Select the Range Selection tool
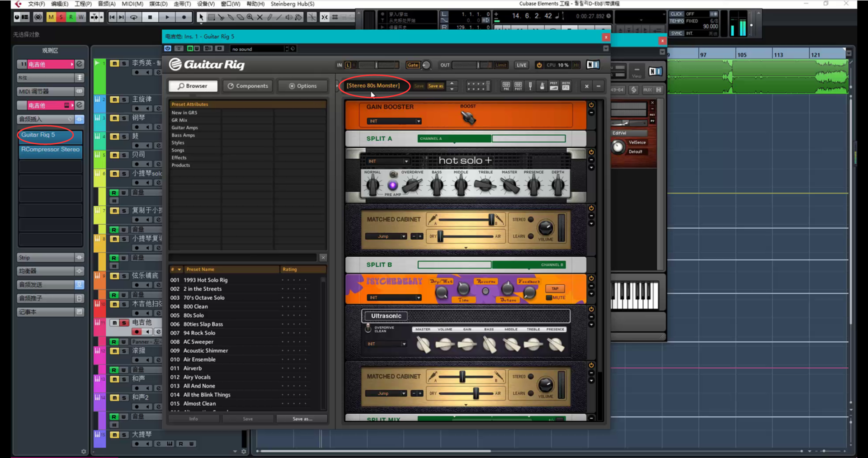 tap(211, 17)
